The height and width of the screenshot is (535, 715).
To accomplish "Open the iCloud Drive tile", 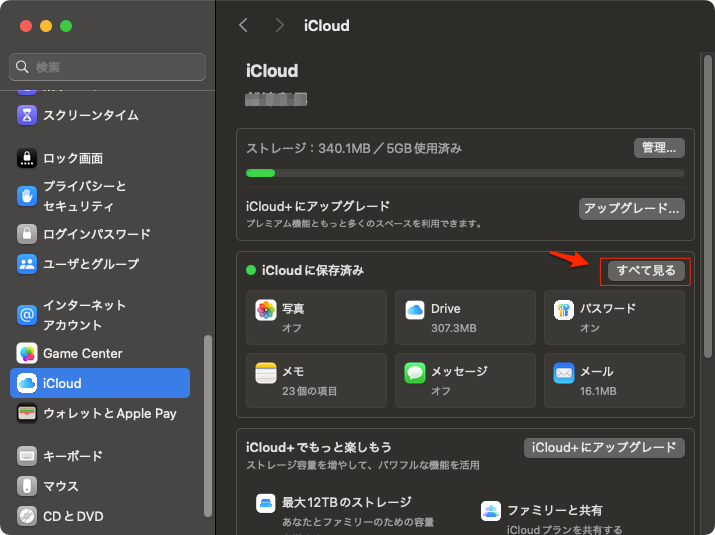I will tap(465, 318).
